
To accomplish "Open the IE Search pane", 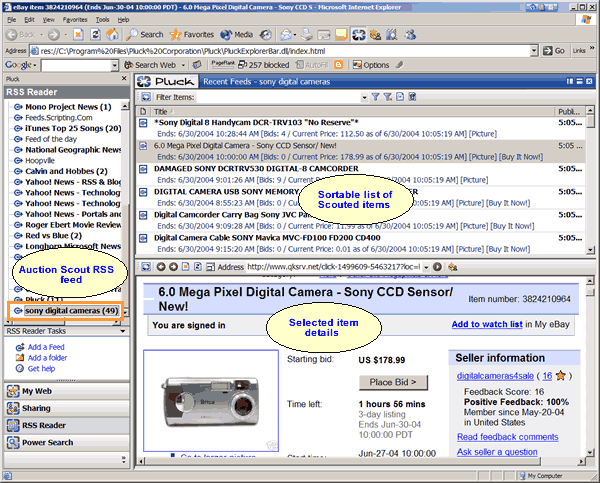I will click(145, 35).
